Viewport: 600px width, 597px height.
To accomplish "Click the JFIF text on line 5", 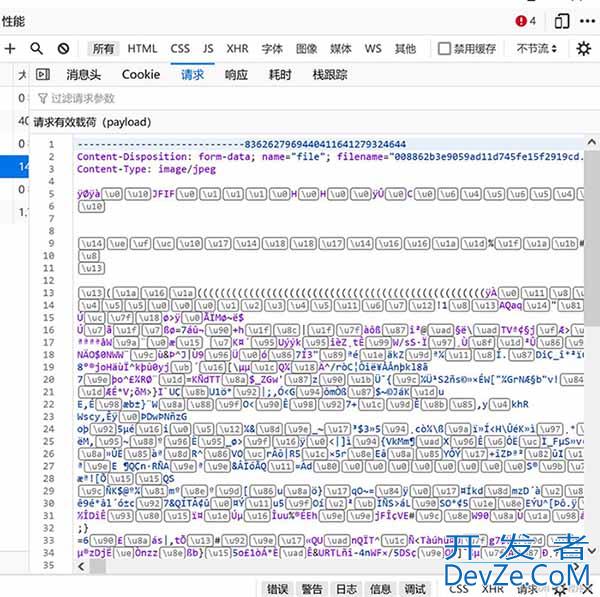I will (163, 194).
